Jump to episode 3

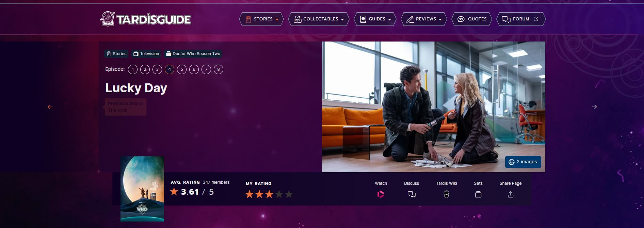point(157,69)
